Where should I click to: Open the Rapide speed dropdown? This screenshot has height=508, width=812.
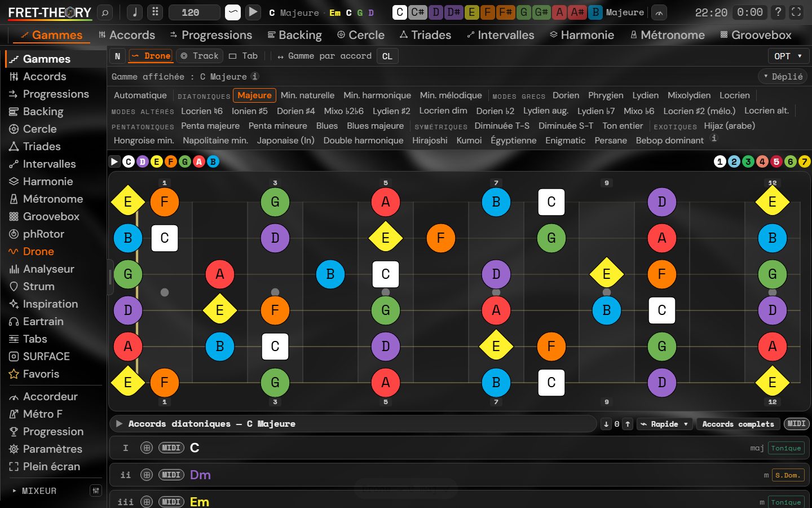tap(665, 424)
